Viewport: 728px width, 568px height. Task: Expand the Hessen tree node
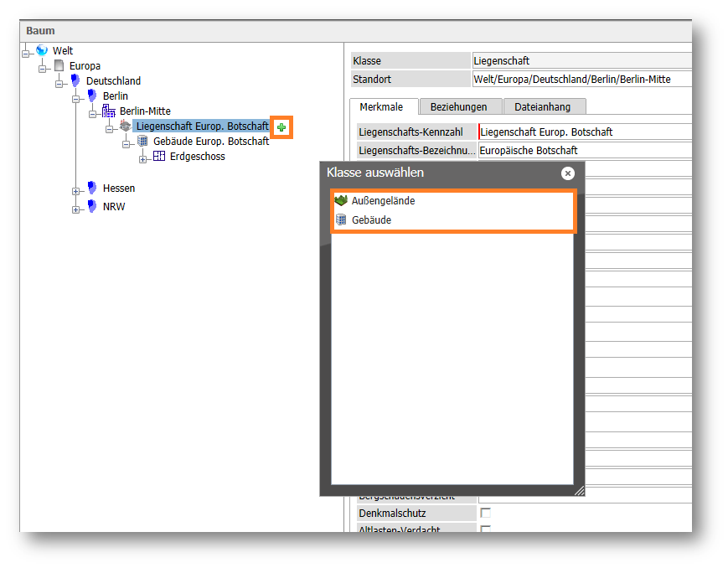tap(75, 191)
